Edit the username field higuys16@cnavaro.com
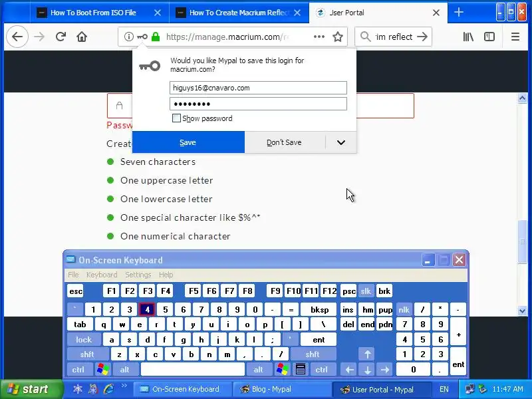532x399 pixels. (258, 88)
